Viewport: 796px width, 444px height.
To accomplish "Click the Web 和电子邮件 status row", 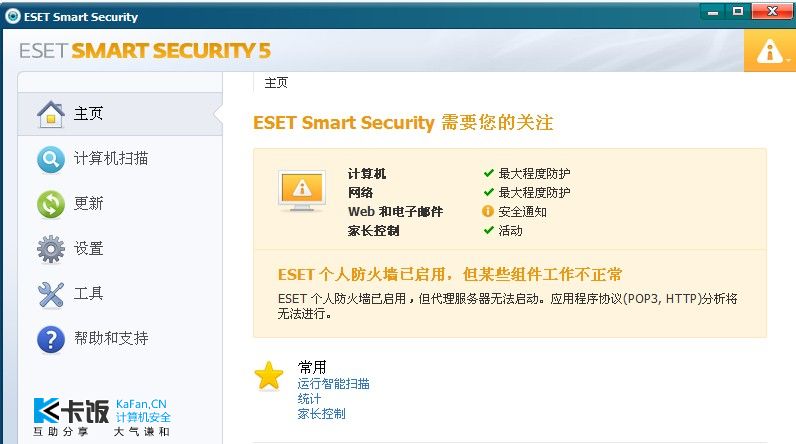I will coord(394,211).
